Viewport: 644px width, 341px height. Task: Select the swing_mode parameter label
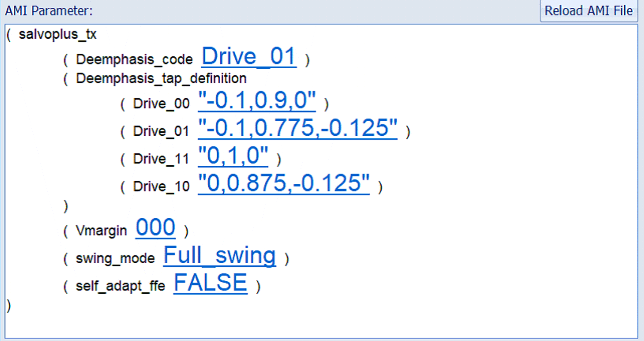[x=115, y=259]
